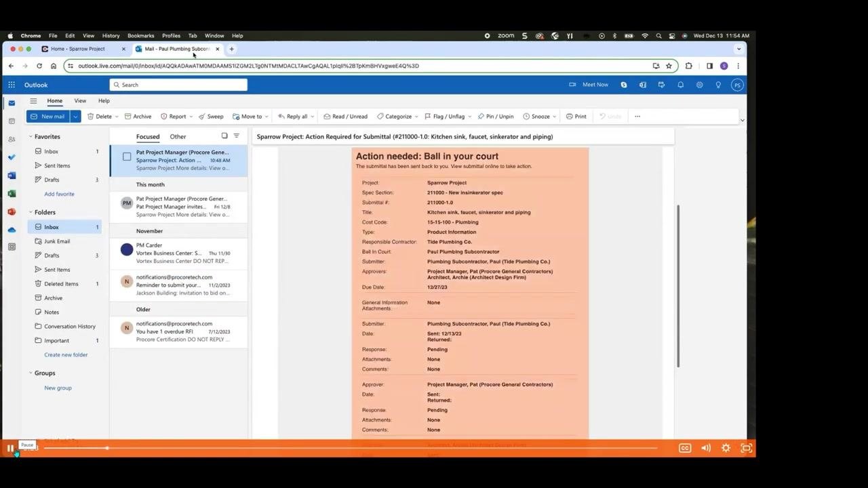Viewport: 868px width, 488px height.
Task: Open Calendar from the left app rail
Action: click(x=12, y=121)
